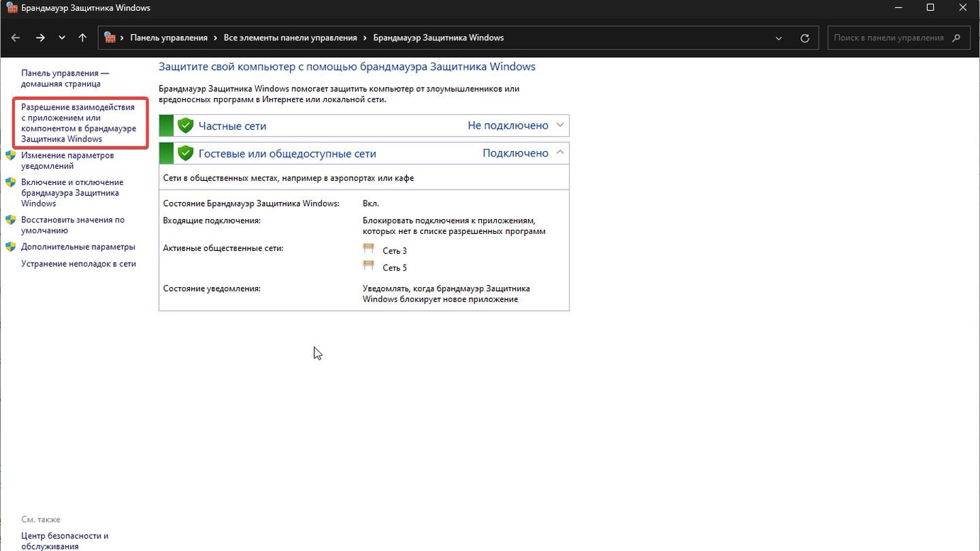The height and width of the screenshot is (551, 980).
Task: Click the bench icon next to Сеть 5
Action: [369, 267]
